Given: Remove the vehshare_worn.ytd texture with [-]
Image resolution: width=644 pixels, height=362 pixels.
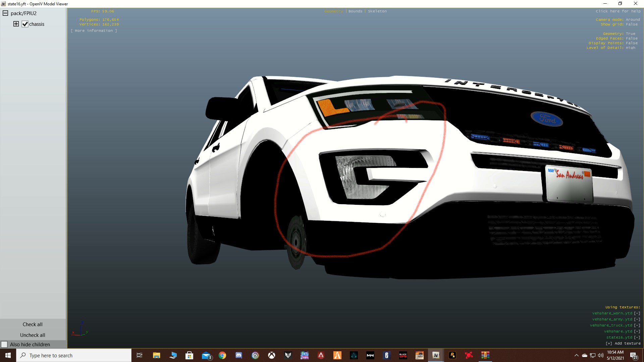Looking at the screenshot, I should pos(637,313).
